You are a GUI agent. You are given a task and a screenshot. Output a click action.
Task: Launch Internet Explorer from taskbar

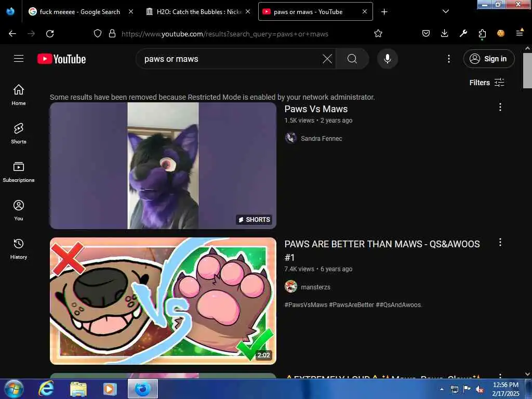(46, 389)
